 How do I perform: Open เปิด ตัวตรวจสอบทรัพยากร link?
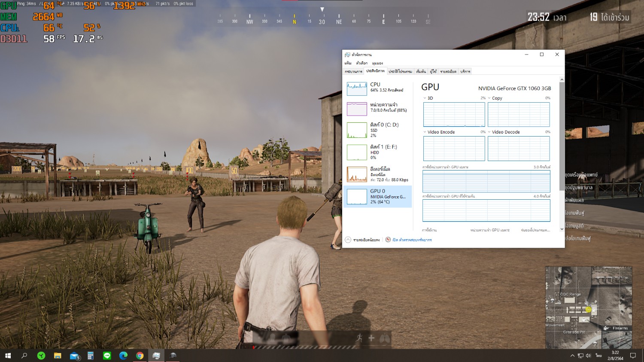point(412,240)
